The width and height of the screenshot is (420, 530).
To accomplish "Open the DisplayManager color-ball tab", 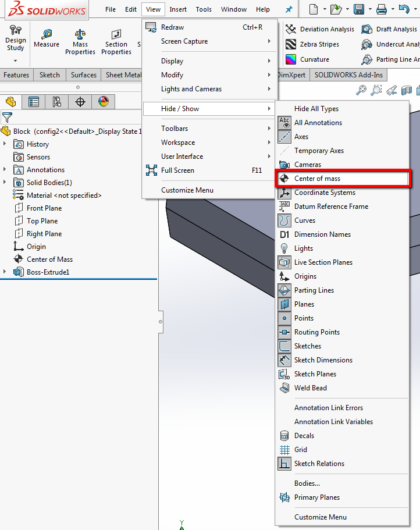I will coord(104,102).
